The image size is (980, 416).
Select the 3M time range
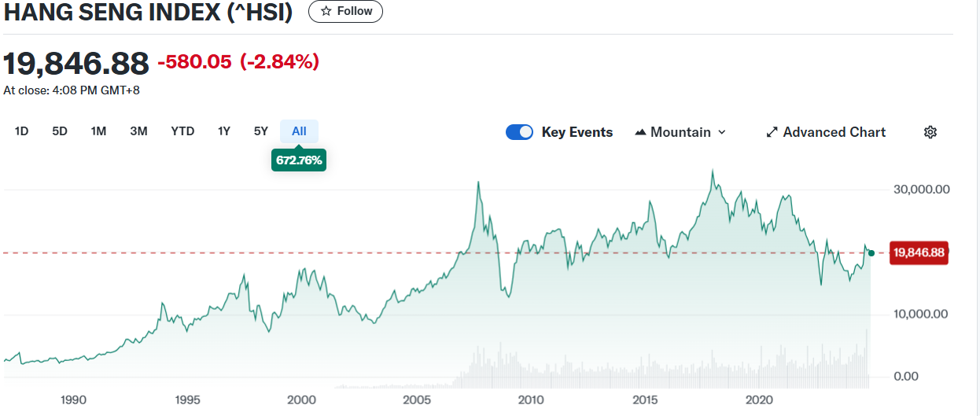pos(138,131)
